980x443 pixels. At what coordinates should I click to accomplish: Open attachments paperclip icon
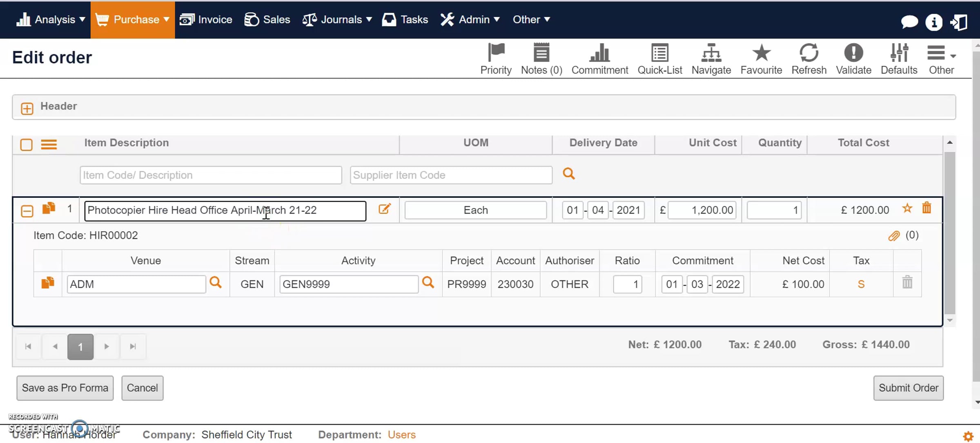click(893, 236)
